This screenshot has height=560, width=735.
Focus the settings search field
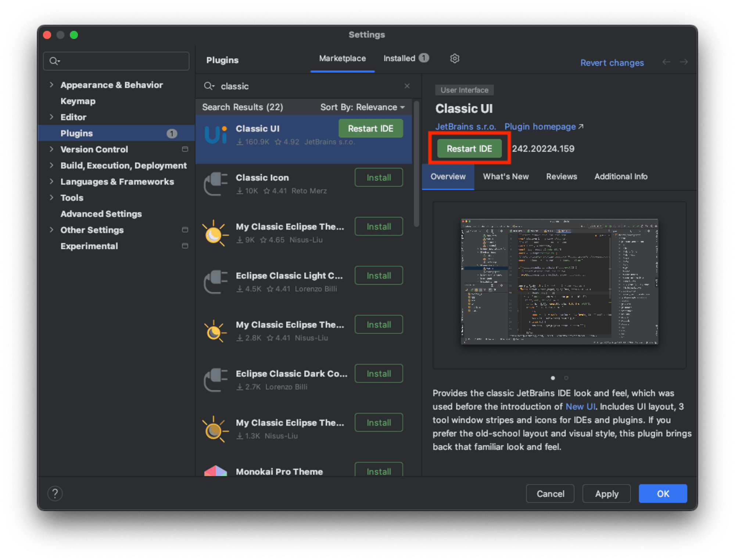[x=116, y=61]
